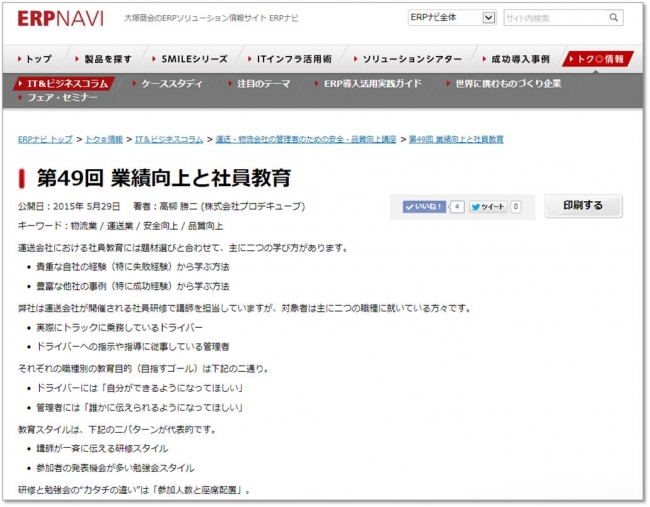Click the ERPNAVI logo
Screen dimensions: 650x507
pyautogui.click(x=61, y=19)
